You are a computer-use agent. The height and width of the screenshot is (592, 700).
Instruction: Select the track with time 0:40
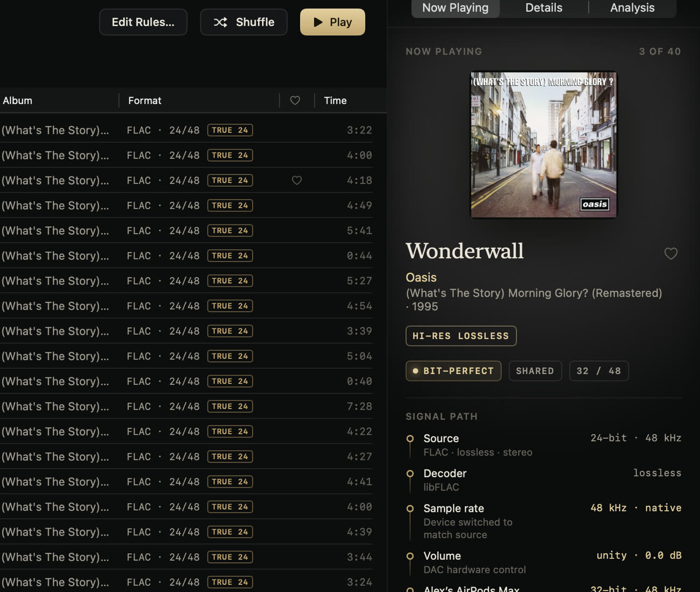tap(186, 381)
